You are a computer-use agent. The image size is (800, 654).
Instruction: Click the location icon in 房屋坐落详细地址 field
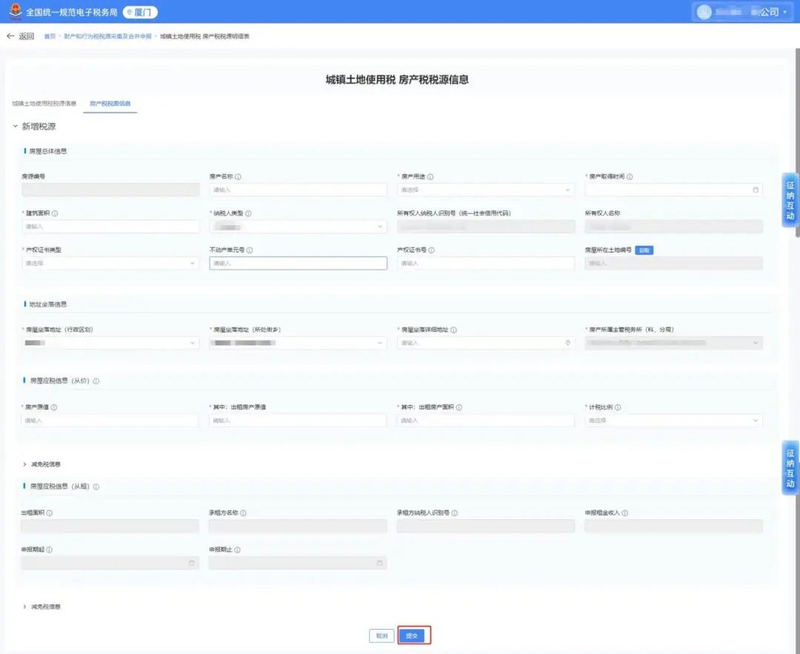click(568, 342)
